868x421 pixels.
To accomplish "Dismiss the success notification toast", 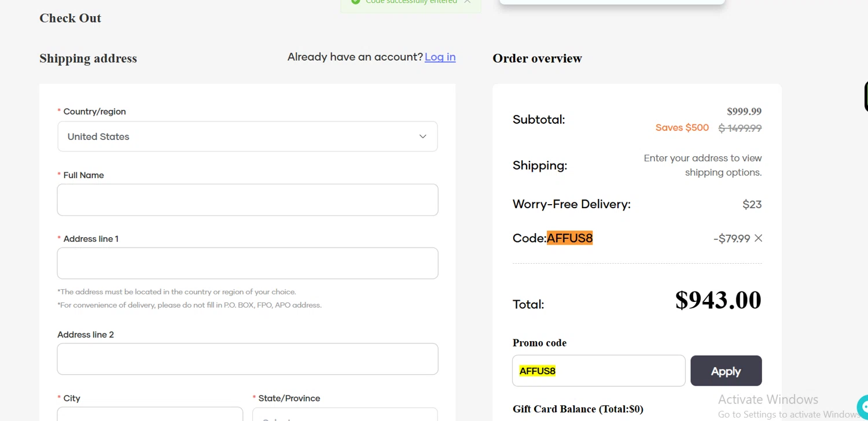I will [467, 2].
